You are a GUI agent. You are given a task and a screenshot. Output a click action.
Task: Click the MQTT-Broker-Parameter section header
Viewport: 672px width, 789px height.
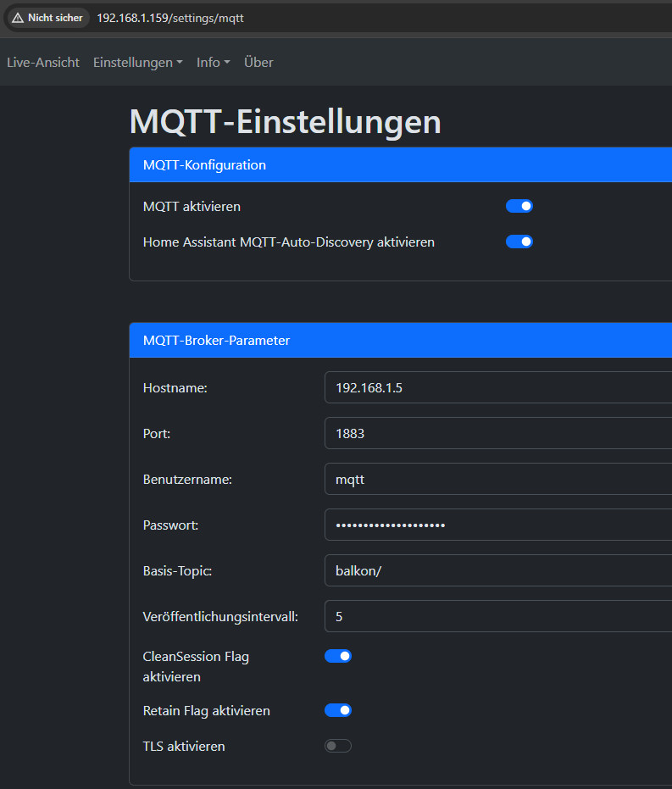216,341
